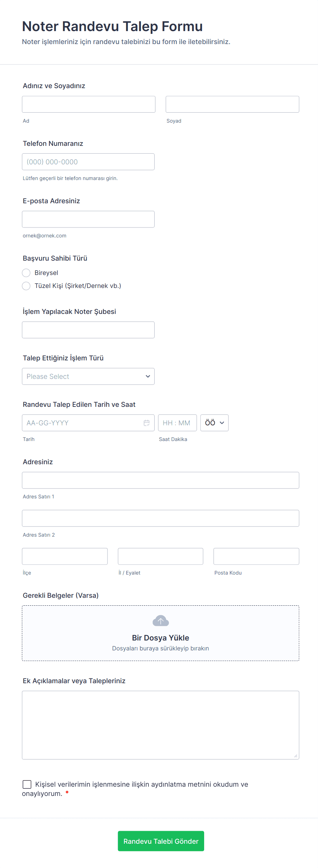Focus the Telefon Numaranız phone field
The height and width of the screenshot is (868, 318).
coord(88,162)
